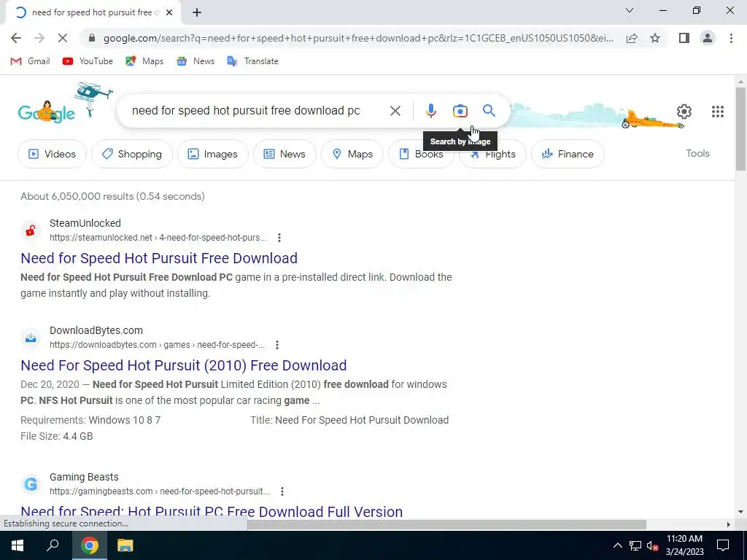Close the need for speed tab
This screenshot has width=747, height=560.
tap(169, 12)
